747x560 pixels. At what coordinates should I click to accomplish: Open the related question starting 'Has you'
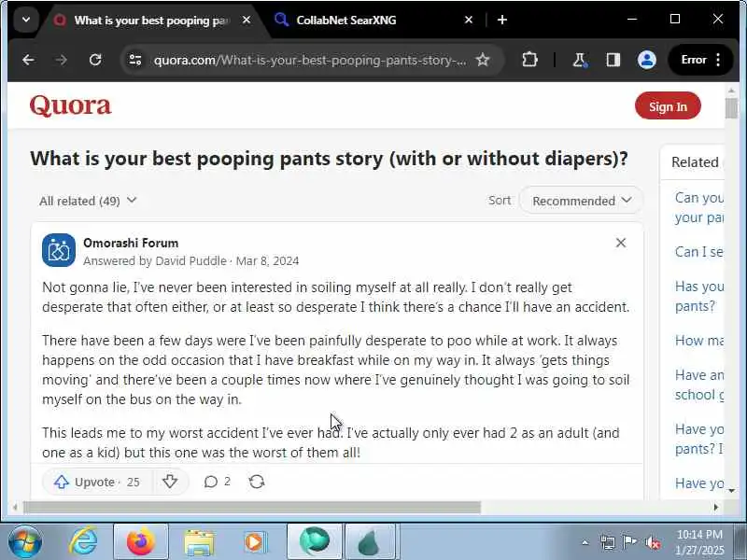click(698, 296)
